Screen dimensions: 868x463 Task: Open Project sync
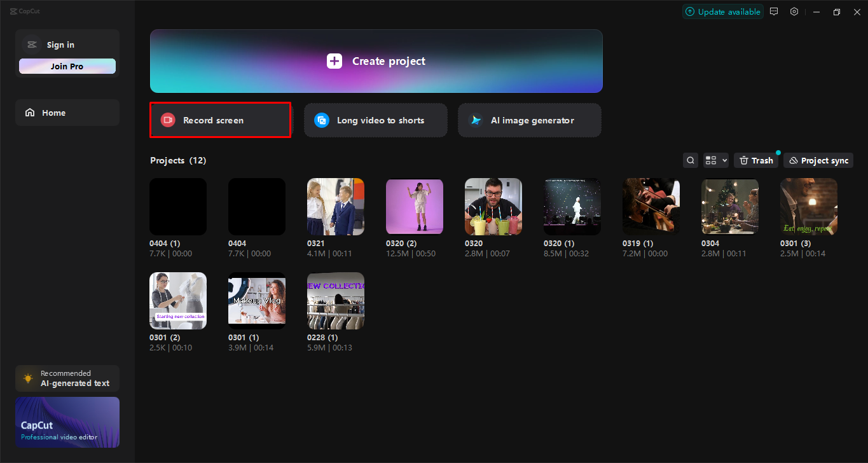point(818,160)
